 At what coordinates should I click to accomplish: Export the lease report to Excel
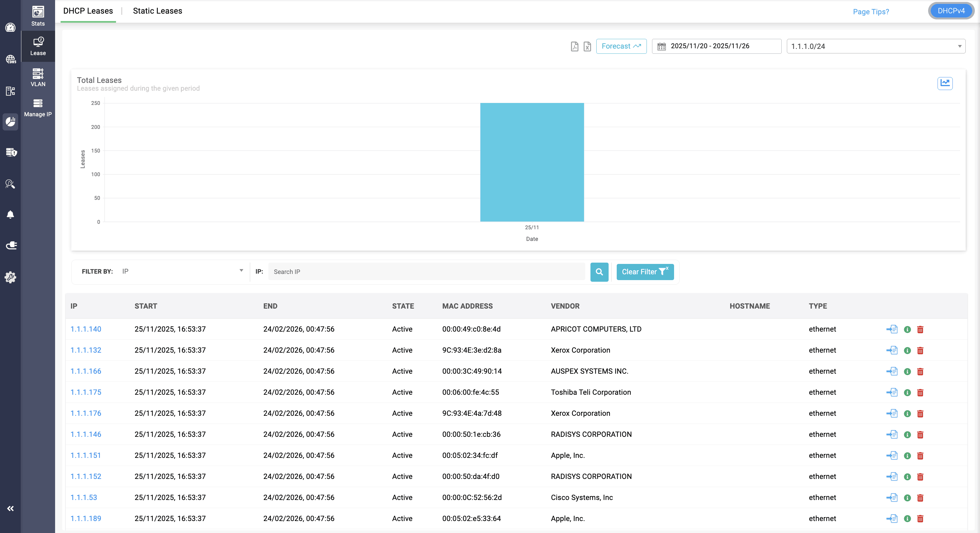pos(587,46)
